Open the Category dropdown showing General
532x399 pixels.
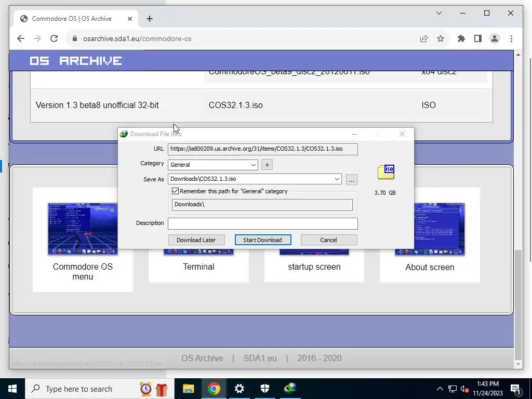212,165
